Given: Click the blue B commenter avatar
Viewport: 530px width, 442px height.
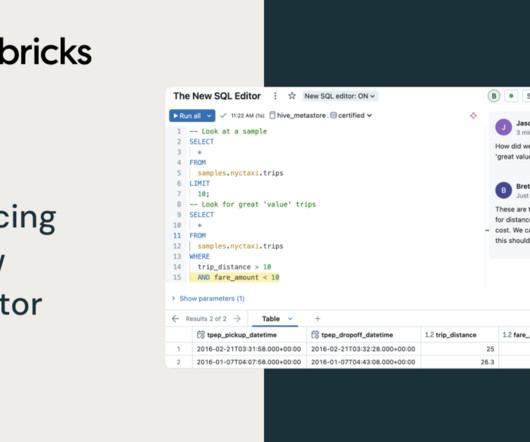Looking at the screenshot, I should click(503, 190).
